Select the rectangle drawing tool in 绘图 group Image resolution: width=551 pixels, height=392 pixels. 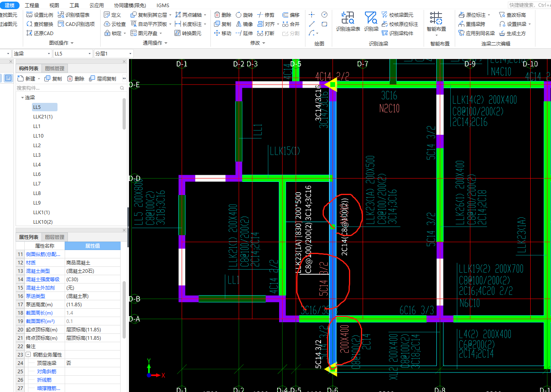coord(324,24)
